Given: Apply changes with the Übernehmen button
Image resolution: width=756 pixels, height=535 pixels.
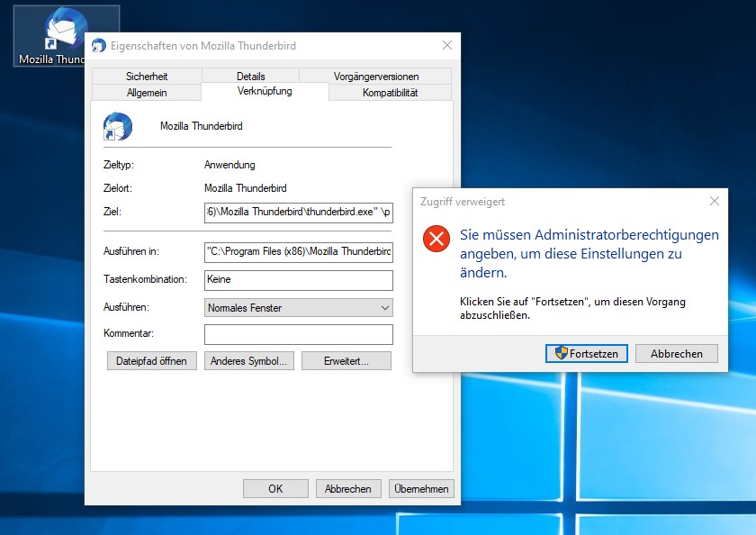Looking at the screenshot, I should tap(421, 489).
